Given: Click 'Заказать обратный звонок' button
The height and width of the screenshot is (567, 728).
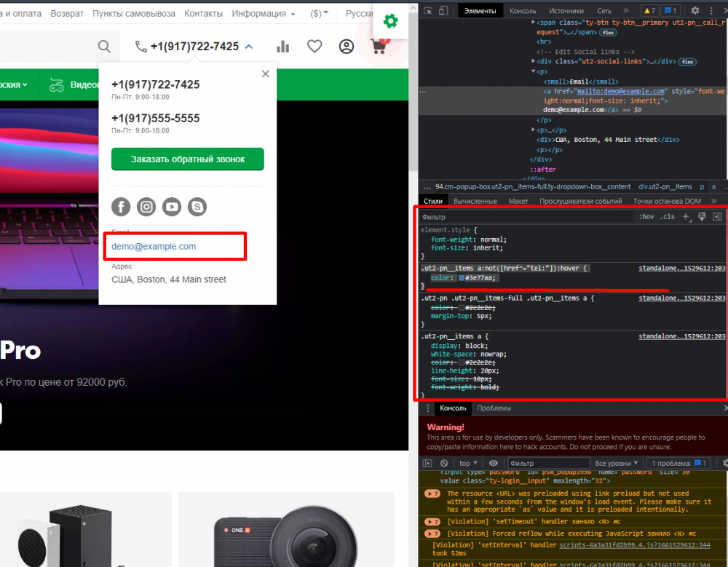Looking at the screenshot, I should [188, 159].
